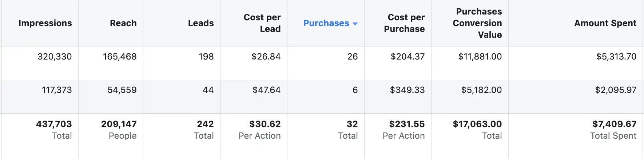644x159 pixels.
Task: Click the Amount Spent column header
Action: (x=605, y=23)
